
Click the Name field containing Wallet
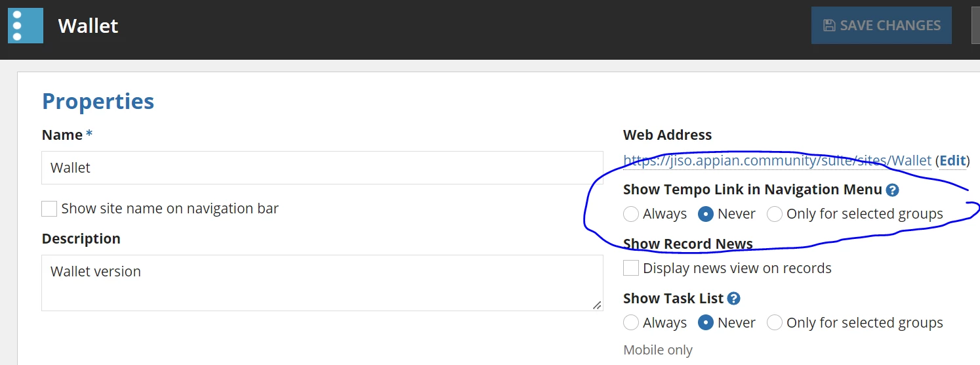322,168
